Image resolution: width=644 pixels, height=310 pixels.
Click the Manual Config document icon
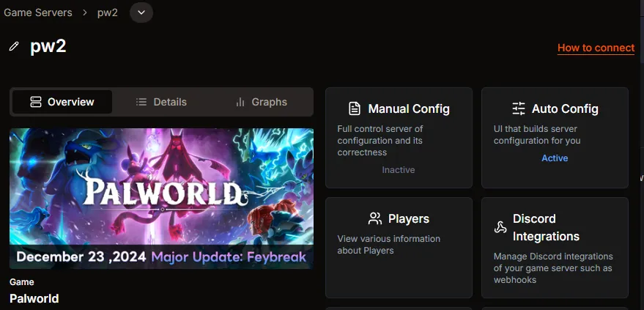point(355,108)
